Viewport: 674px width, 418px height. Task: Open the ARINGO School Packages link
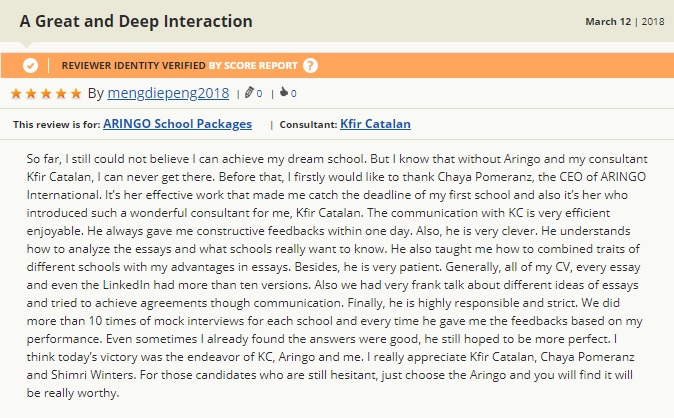pyautogui.click(x=178, y=124)
